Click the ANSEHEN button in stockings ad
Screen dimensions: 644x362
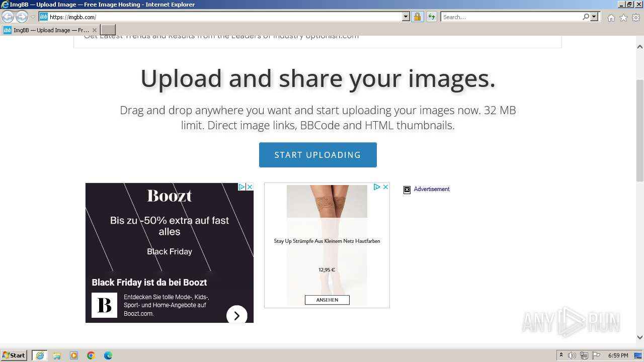click(x=327, y=300)
